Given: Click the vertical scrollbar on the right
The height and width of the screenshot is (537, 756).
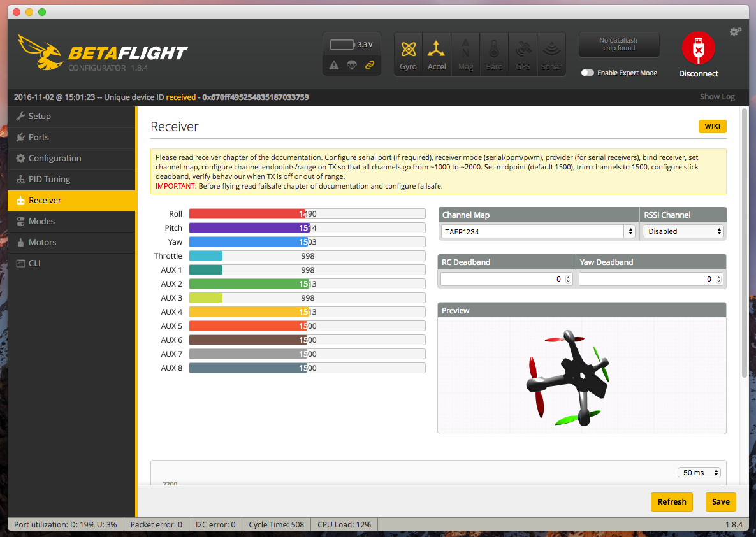Looking at the screenshot, I should pyautogui.click(x=745, y=243).
